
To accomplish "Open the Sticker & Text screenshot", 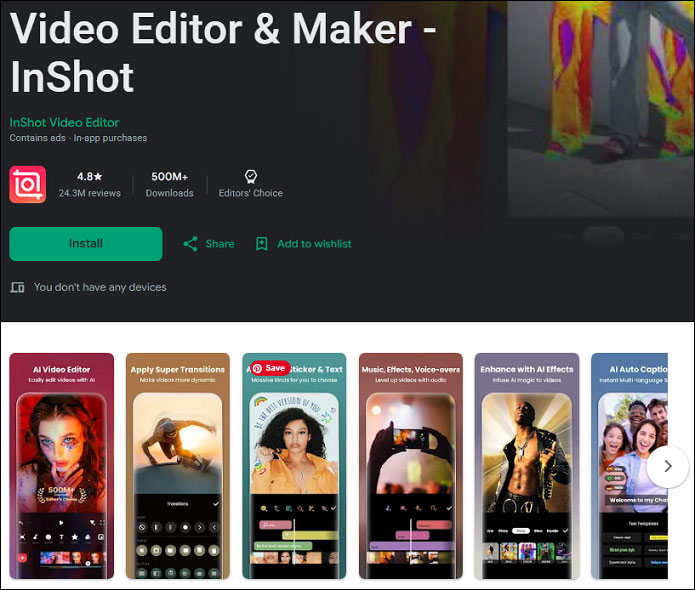I will 294,466.
